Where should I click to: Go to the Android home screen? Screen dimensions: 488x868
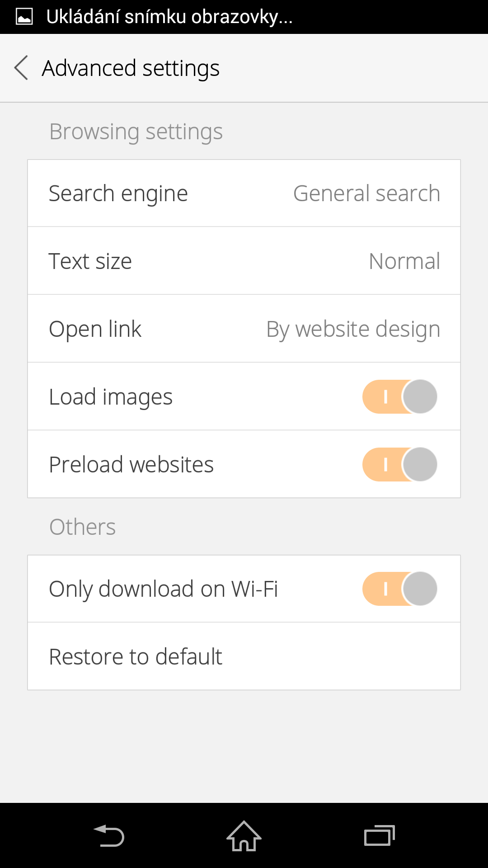(x=244, y=836)
